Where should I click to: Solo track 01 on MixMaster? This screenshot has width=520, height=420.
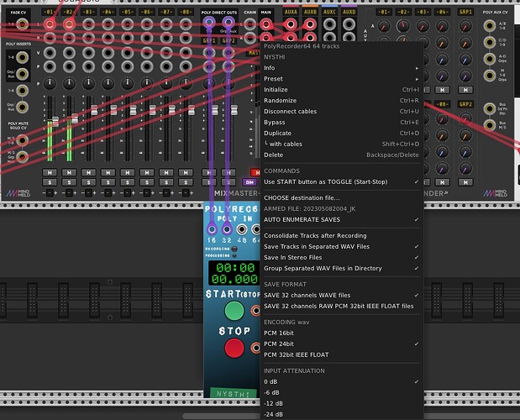[x=50, y=182]
